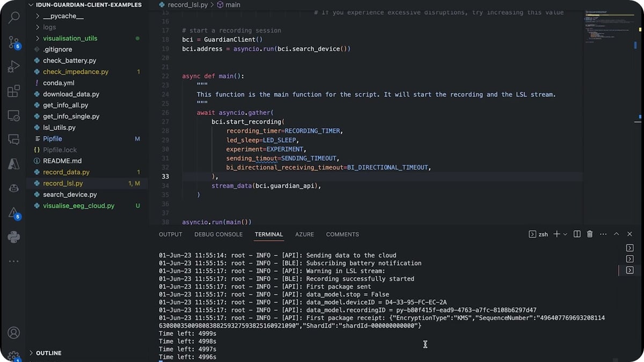Click the main breadcrumb item
644x362 pixels.
pos(232,5)
